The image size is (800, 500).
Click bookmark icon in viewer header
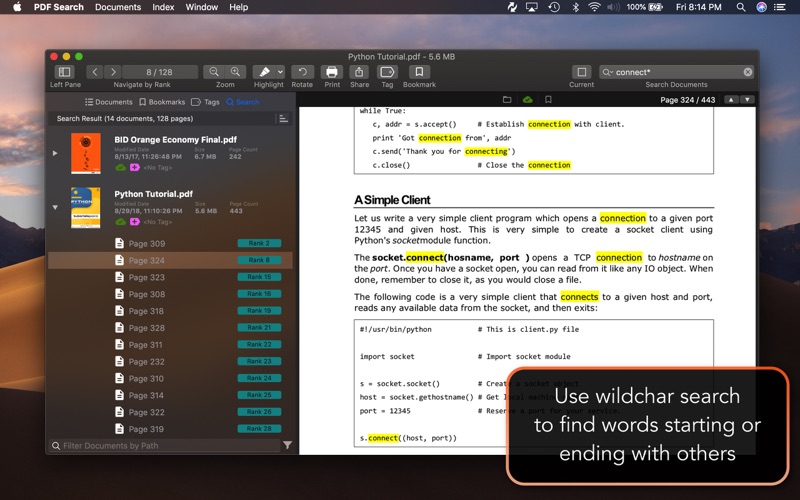548,99
